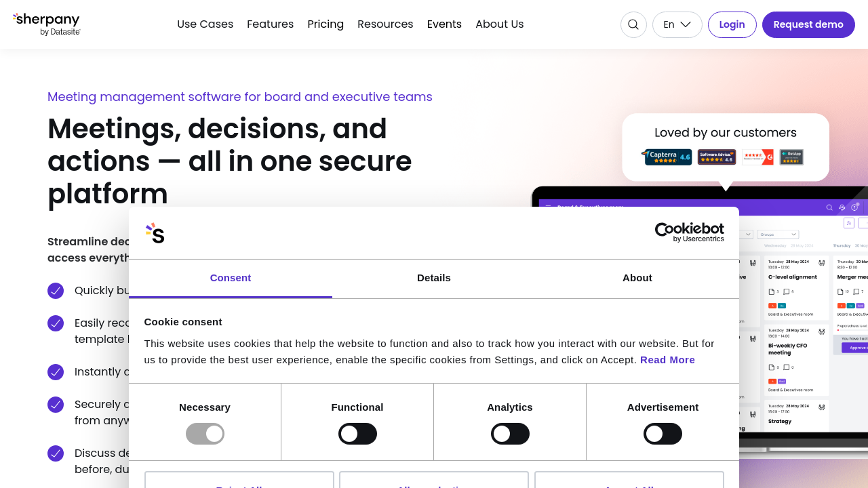Switch to the About tab
The image size is (868, 488).
point(637,278)
